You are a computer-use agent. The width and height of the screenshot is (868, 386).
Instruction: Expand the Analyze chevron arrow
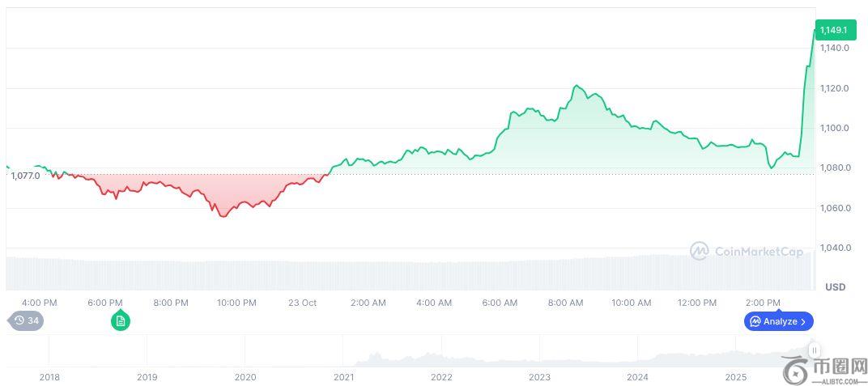[x=802, y=321]
